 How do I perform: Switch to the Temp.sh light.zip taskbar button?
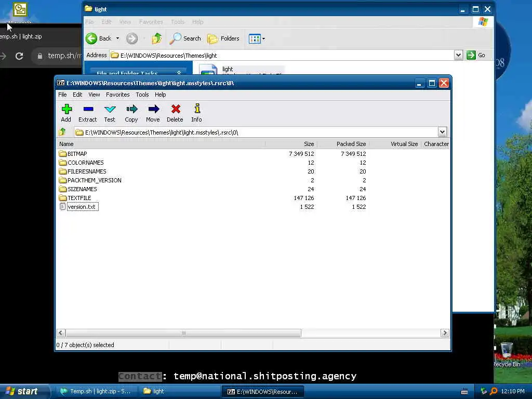coord(96,391)
